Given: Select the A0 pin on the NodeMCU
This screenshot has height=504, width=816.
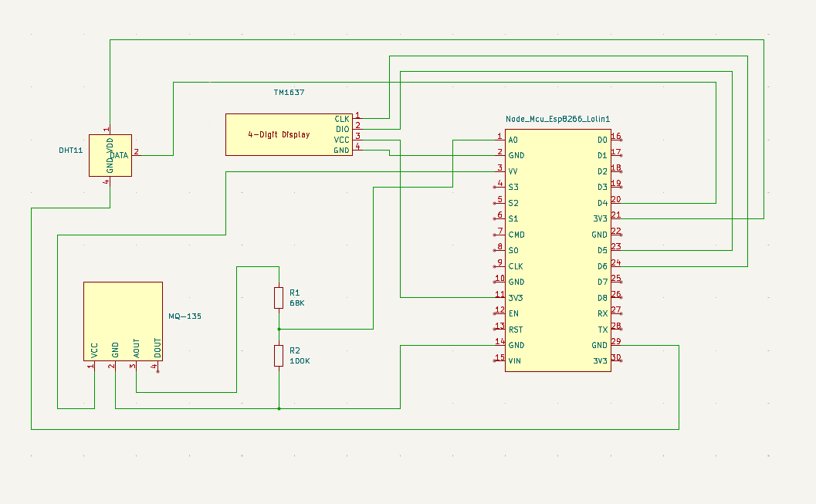Looking at the screenshot, I should point(499,140).
